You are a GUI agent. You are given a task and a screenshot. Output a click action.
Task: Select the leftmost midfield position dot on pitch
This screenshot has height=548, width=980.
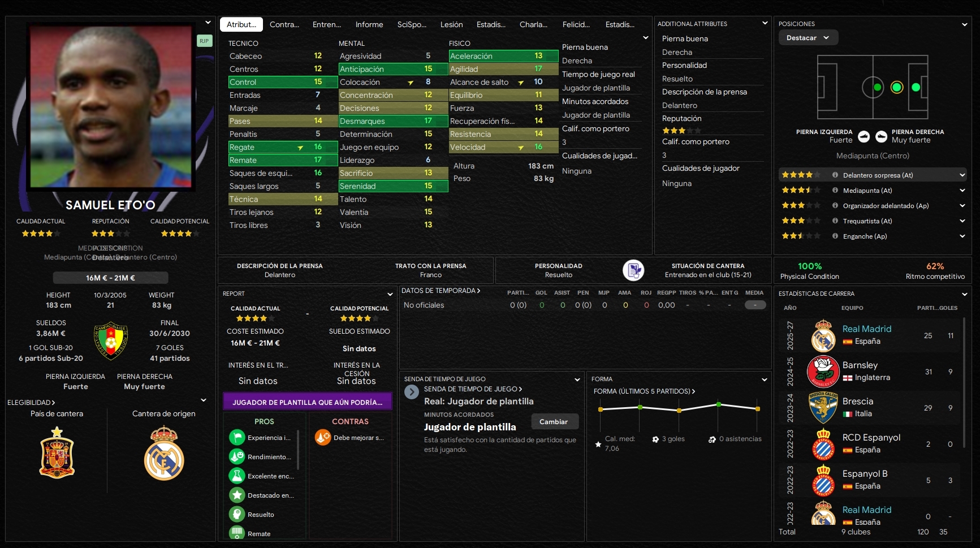pyautogui.click(x=878, y=87)
